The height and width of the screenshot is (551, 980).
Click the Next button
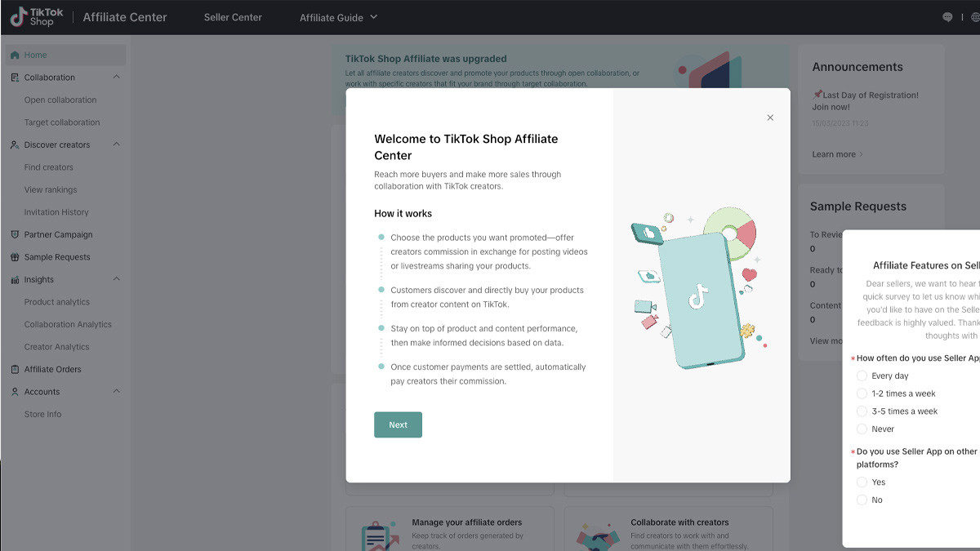tap(398, 424)
